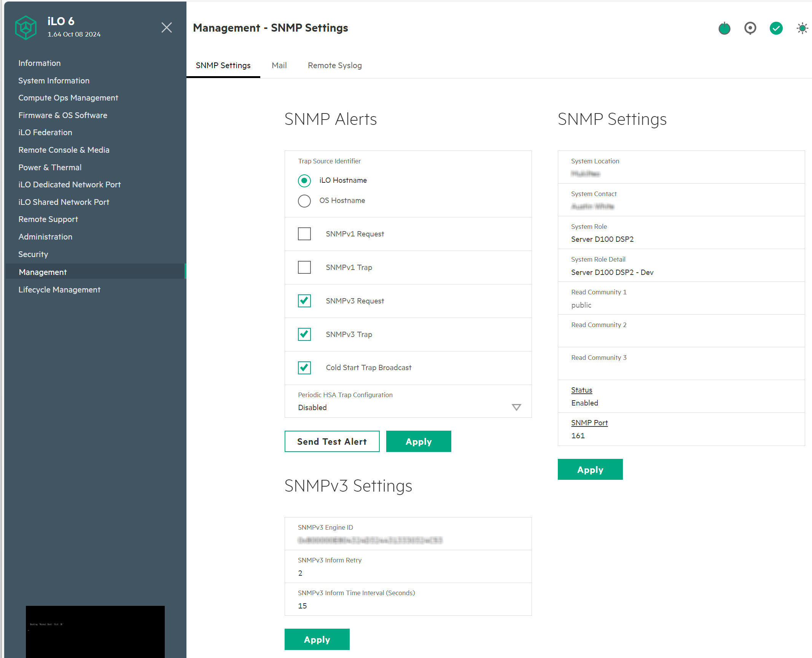812x658 pixels.
Task: Close the navigation sidebar with the X
Action: coord(167,27)
